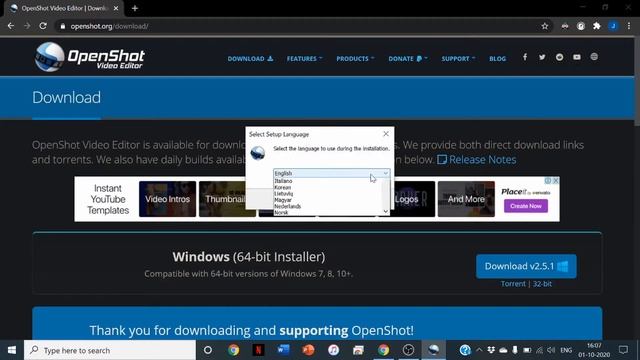This screenshot has height=360, width=640.
Task: Open the notification center icon
Action: 623,350
